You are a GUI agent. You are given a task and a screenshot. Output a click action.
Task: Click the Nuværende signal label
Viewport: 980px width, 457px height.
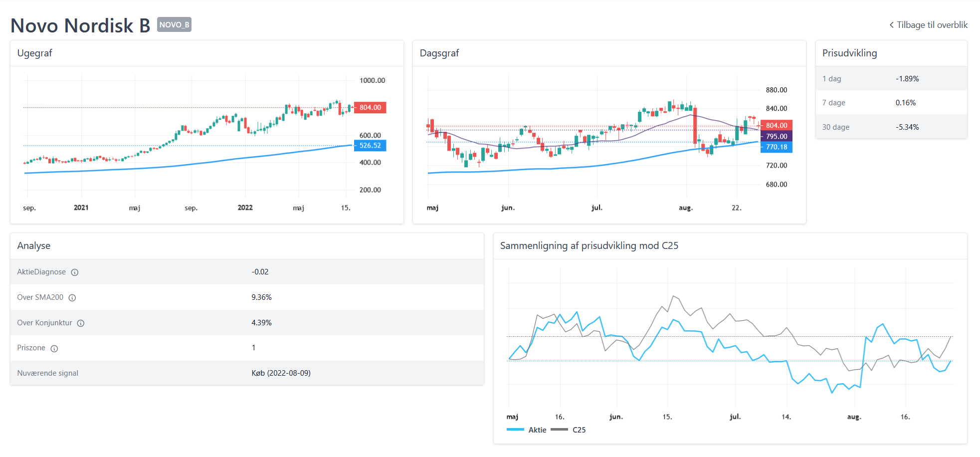[x=47, y=373]
